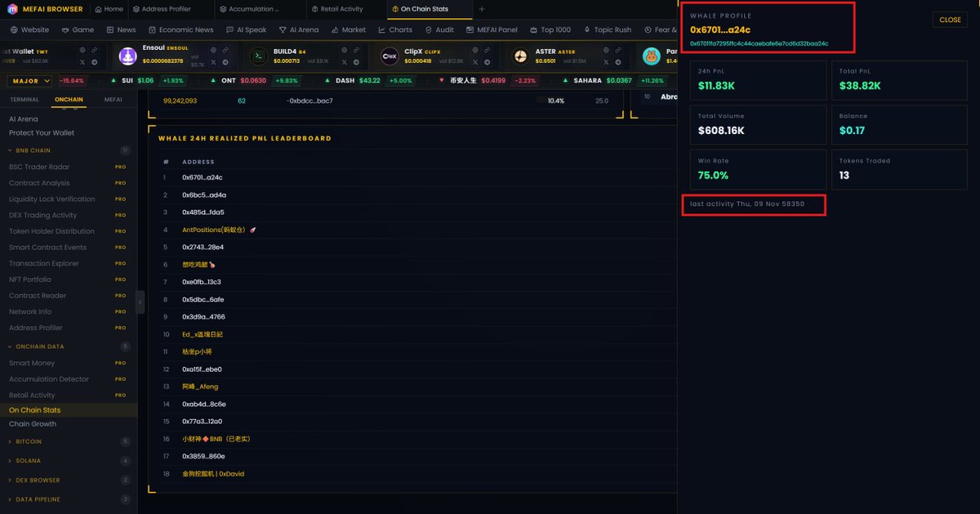Screen dimensions: 980x514
Task: Select leaderboard address 0xa15f...ebe0
Action: 203,369
